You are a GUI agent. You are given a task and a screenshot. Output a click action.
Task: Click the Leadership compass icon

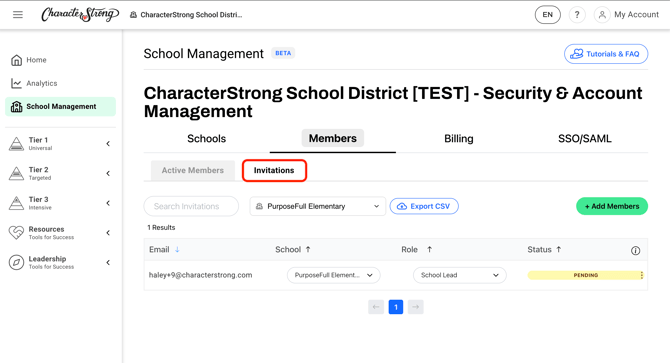click(16, 262)
